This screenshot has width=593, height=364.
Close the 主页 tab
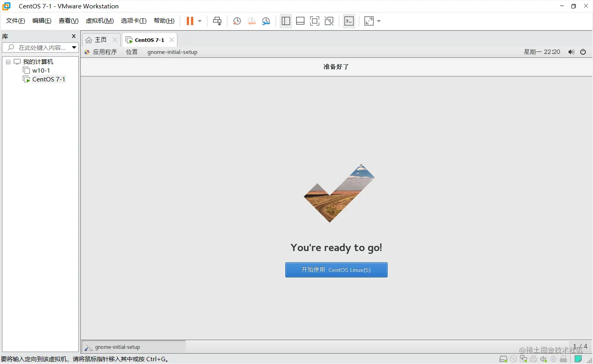click(x=115, y=40)
